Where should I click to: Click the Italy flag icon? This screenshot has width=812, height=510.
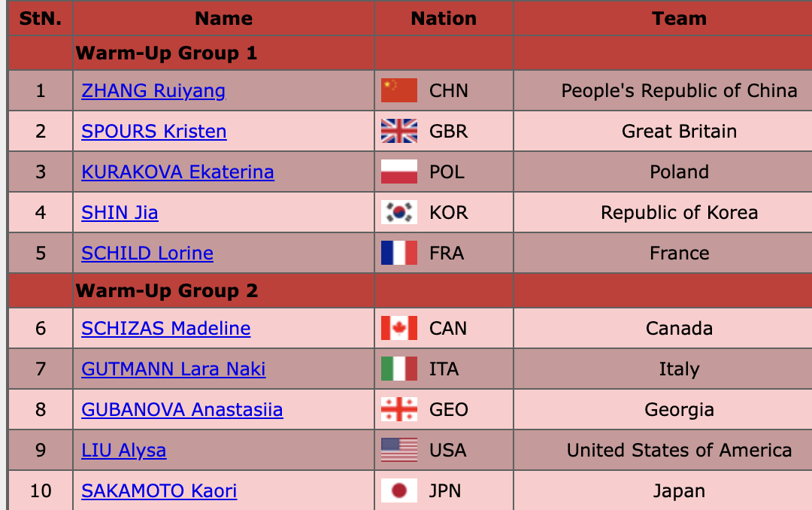pos(398,369)
